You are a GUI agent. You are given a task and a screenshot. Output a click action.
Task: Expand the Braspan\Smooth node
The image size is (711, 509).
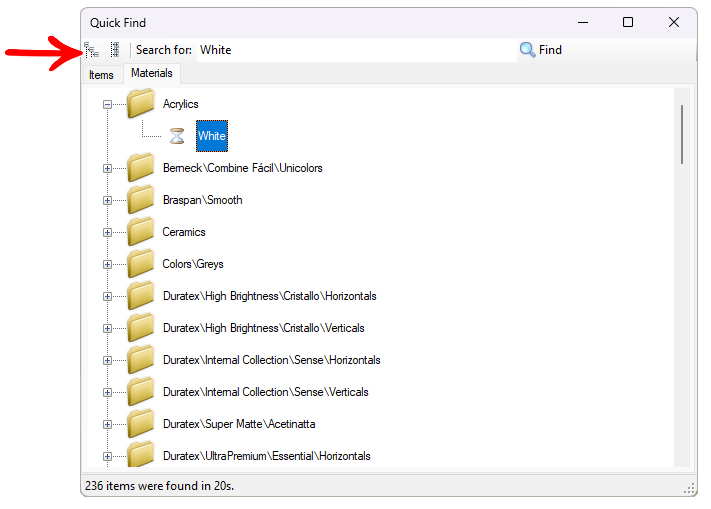[x=107, y=200]
